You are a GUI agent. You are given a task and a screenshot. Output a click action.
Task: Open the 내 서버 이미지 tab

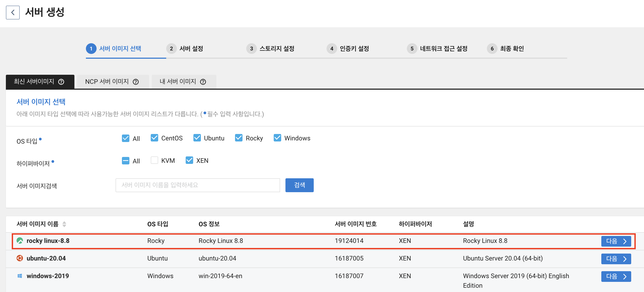178,82
